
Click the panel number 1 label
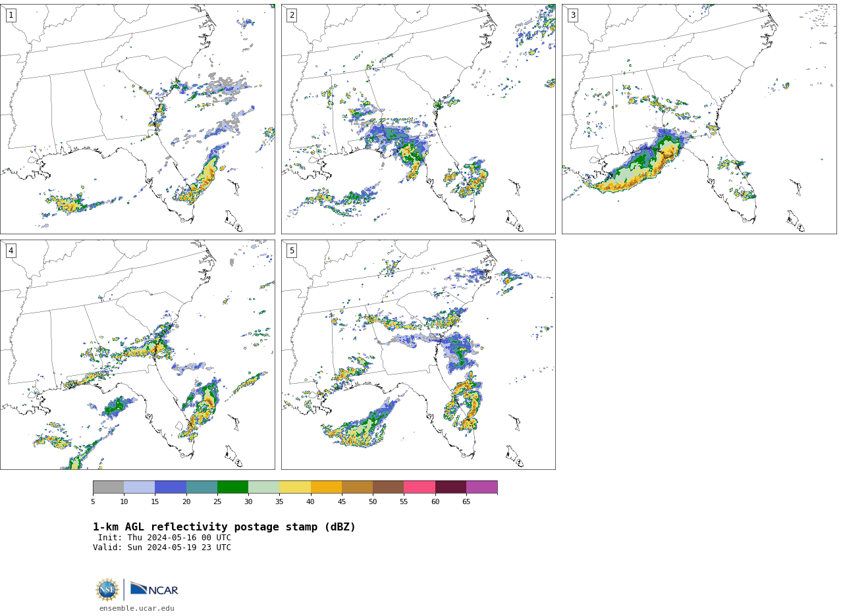coord(11,15)
